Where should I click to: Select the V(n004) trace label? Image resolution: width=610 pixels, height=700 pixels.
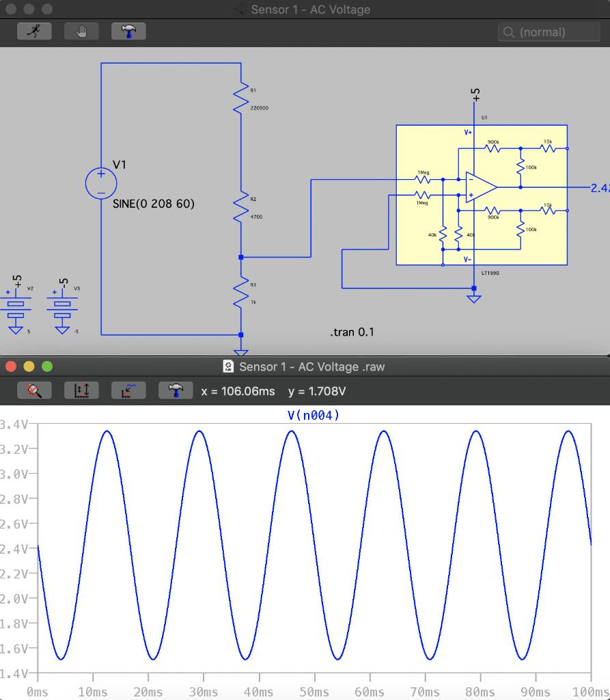coord(314,416)
